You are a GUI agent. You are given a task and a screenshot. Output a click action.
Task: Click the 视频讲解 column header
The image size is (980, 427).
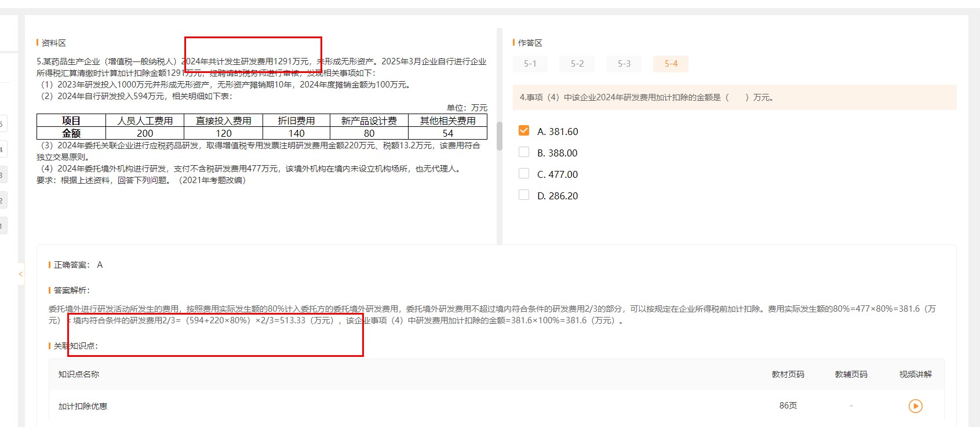[x=915, y=374]
